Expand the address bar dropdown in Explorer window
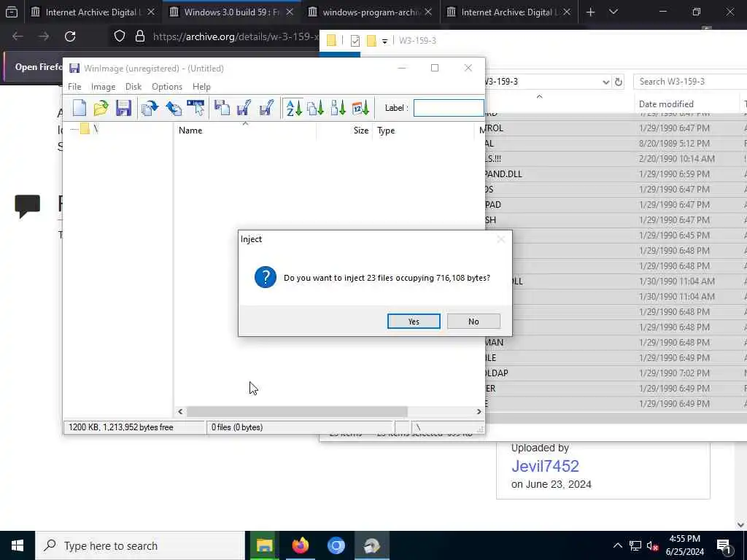Image resolution: width=747 pixels, height=560 pixels. (605, 82)
